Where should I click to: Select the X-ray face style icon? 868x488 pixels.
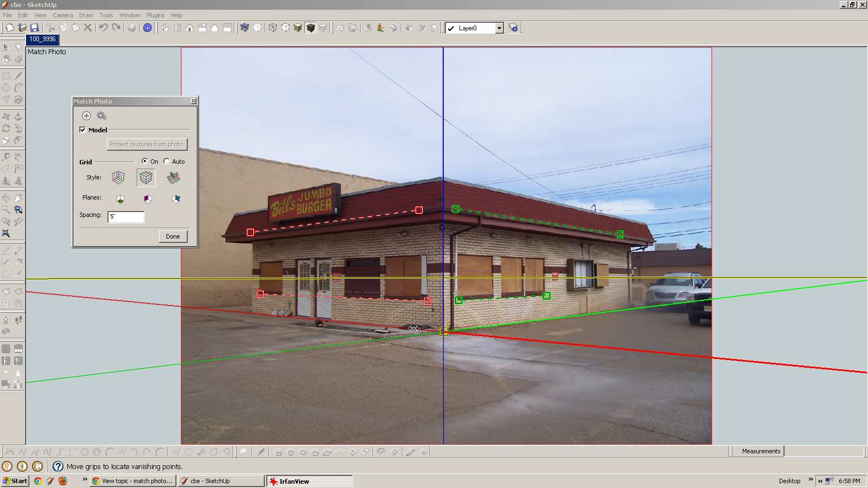pos(244,28)
